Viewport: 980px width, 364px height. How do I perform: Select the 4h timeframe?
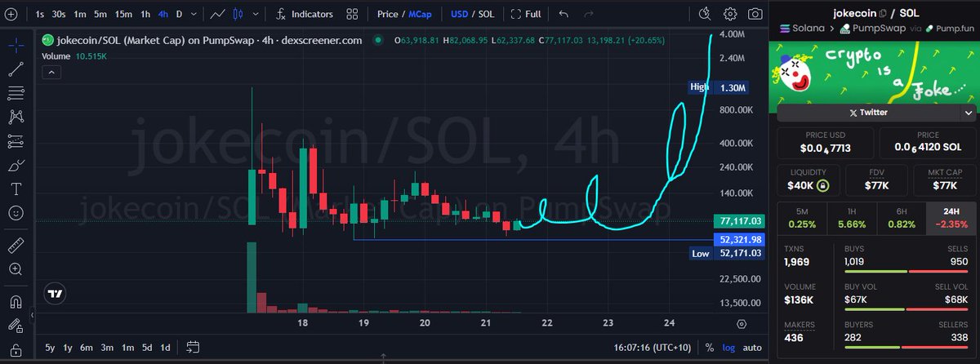(164, 14)
